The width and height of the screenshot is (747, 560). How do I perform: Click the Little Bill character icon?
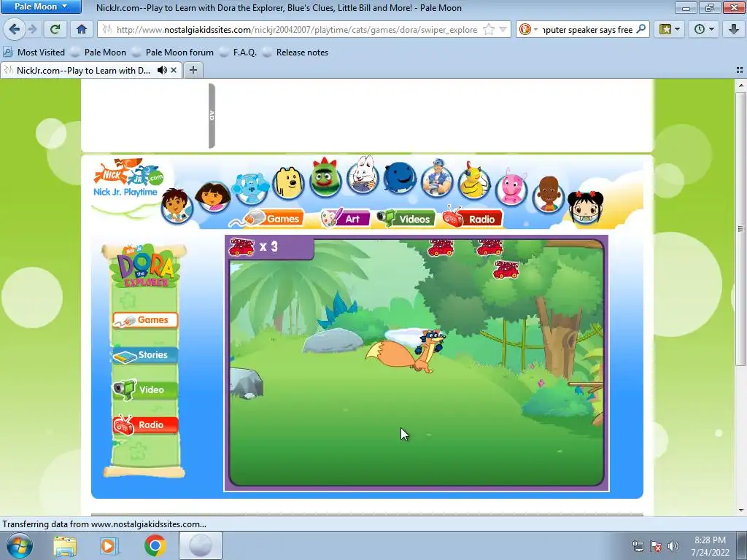pos(549,194)
